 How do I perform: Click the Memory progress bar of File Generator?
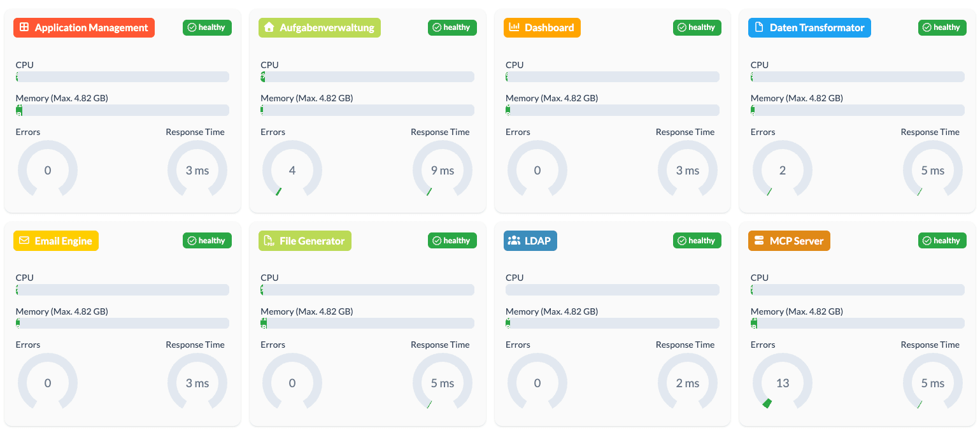367,324
